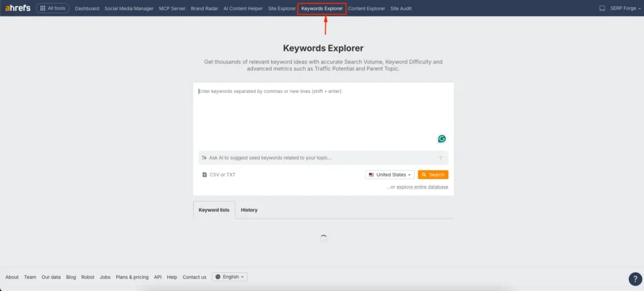Open Content Explorer
Viewport: 644px width, 291px height.
tap(367, 8)
